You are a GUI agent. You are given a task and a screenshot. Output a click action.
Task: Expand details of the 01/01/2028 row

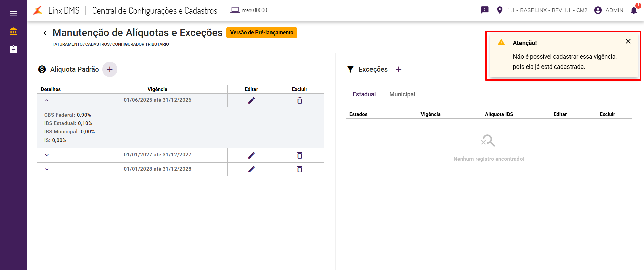pos(47,169)
